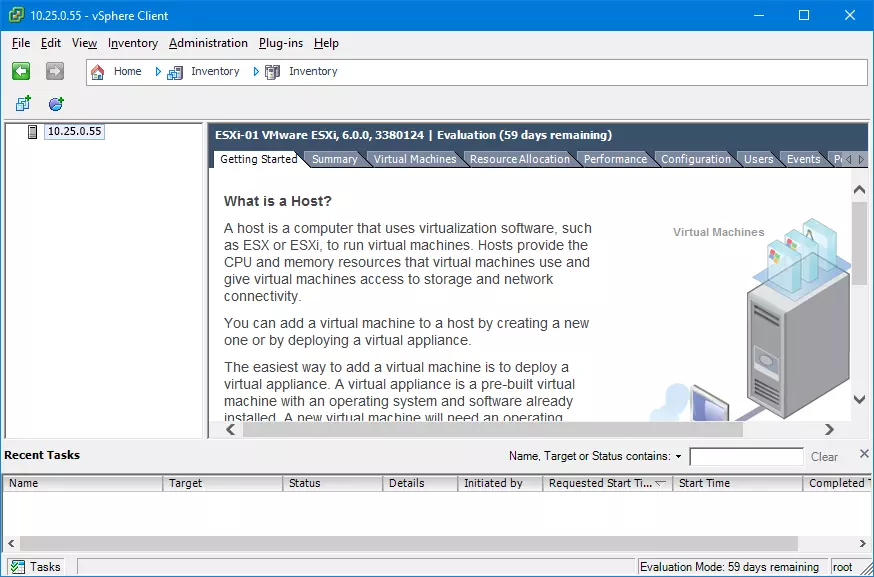Click the Home breadcrumb link
The height and width of the screenshot is (577, 874).
[128, 71]
